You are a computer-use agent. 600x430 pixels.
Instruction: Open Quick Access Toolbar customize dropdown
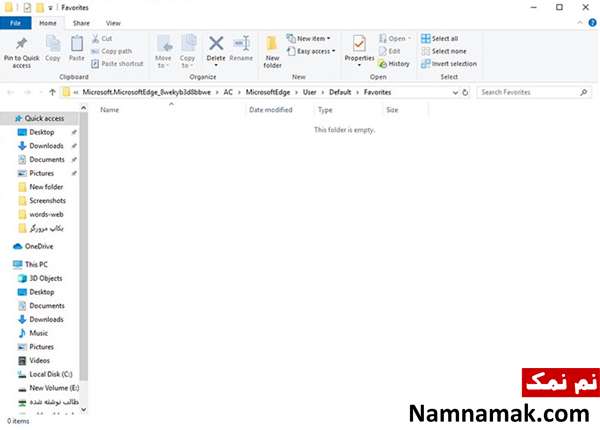click(50, 8)
